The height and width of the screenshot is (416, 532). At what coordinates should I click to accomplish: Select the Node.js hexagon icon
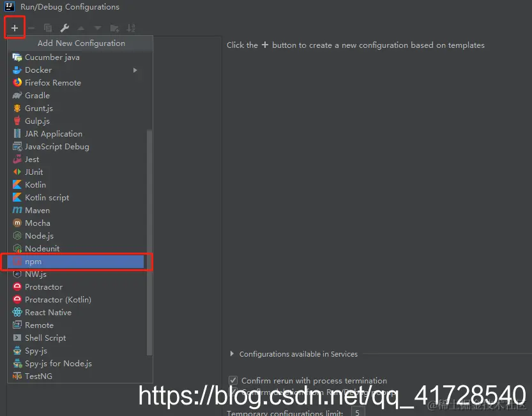17,235
